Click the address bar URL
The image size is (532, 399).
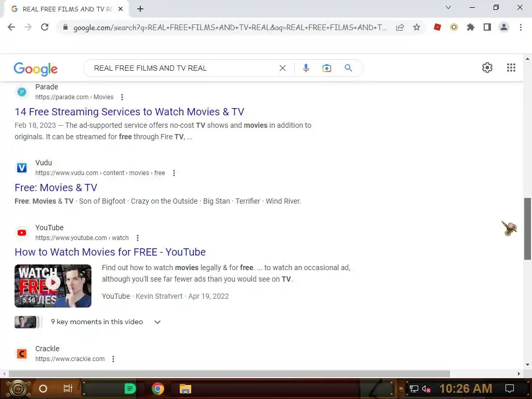(x=230, y=28)
